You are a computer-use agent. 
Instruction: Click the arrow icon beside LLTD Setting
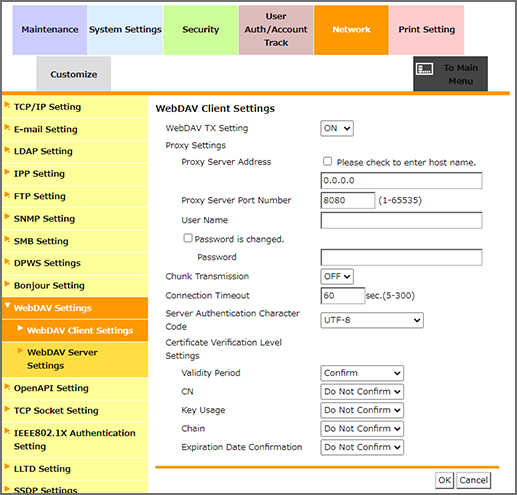pos(7,467)
